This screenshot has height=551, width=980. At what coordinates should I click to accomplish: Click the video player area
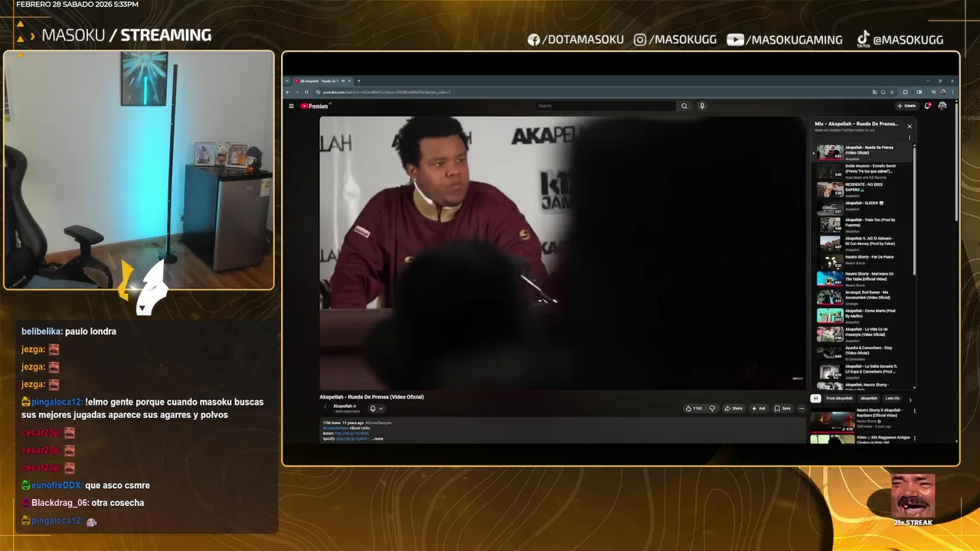pos(563,253)
